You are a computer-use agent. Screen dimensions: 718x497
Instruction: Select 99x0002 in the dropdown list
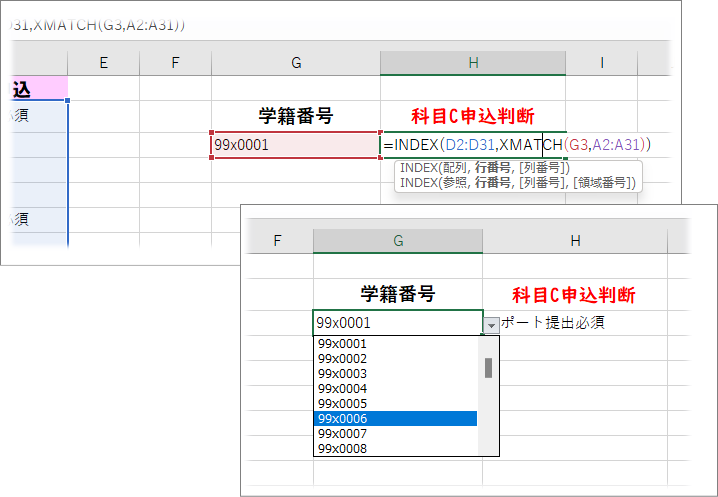pos(396,359)
